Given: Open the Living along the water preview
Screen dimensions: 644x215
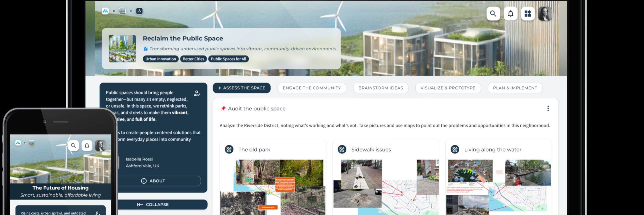Looking at the screenshot, I should (499, 187).
